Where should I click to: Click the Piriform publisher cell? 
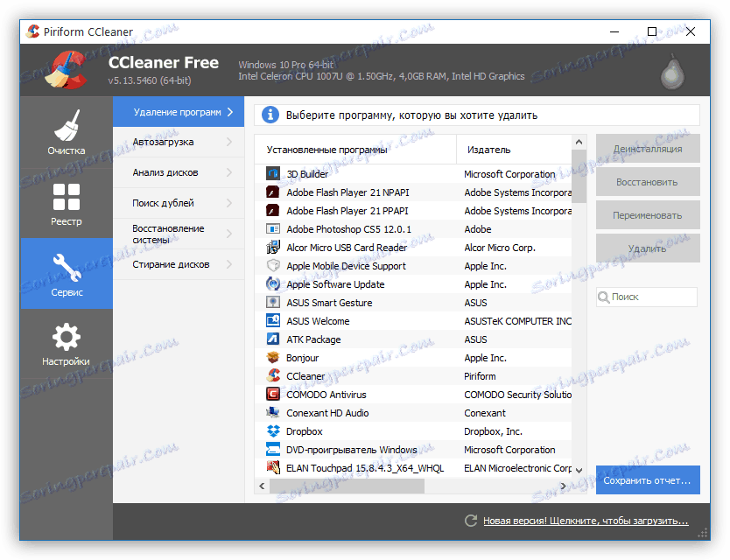pyautogui.click(x=480, y=376)
